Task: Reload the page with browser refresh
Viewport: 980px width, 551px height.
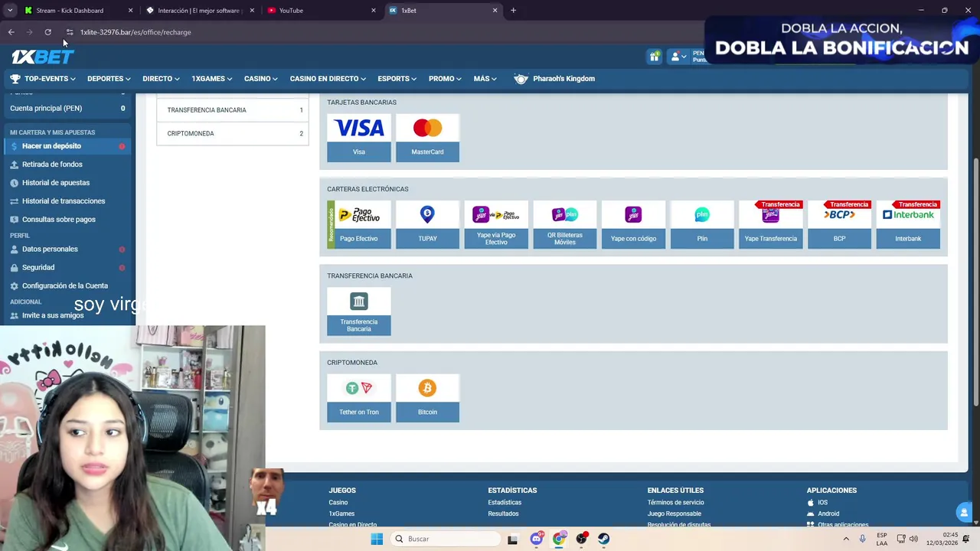Action: (x=47, y=32)
